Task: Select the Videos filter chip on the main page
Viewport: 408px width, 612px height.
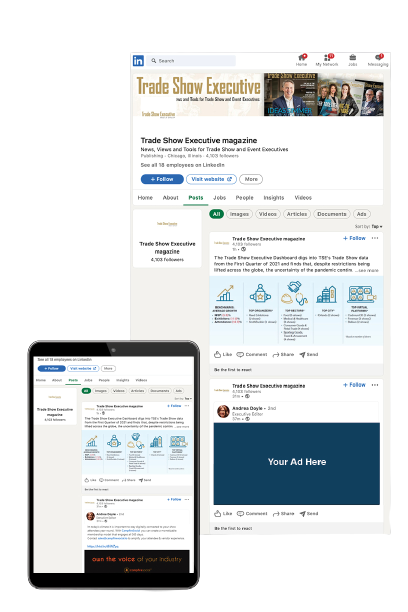Action: coord(268,214)
